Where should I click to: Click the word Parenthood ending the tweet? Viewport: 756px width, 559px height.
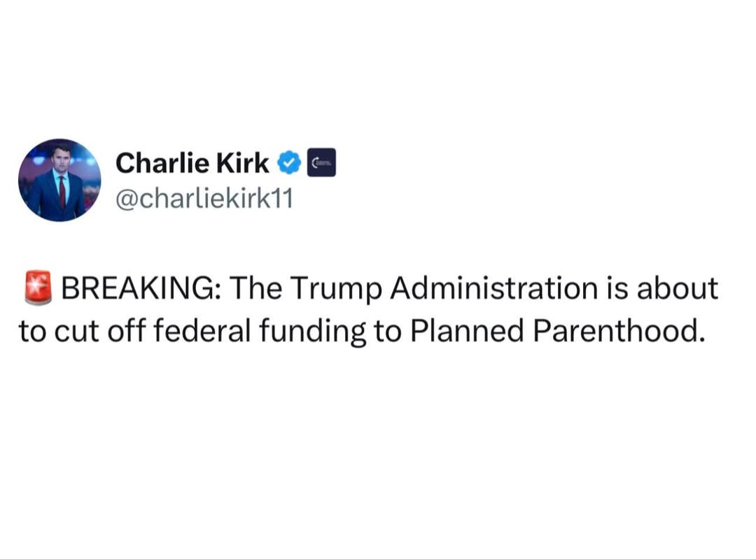[617, 331]
